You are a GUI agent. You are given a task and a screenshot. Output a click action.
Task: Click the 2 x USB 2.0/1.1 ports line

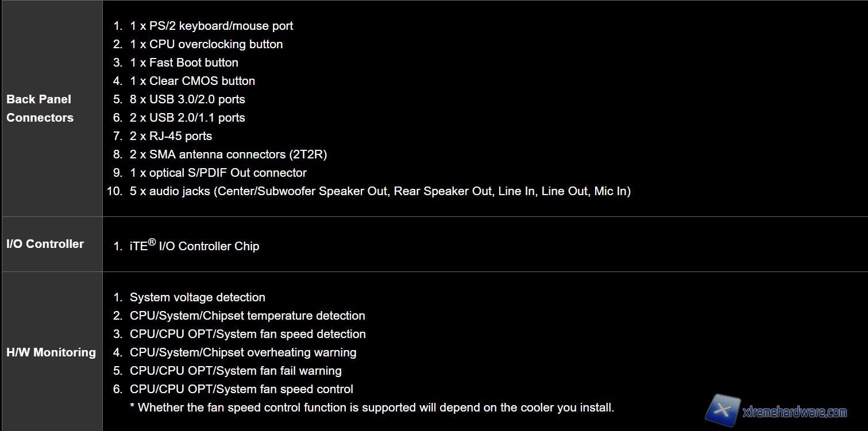pyautogui.click(x=187, y=118)
